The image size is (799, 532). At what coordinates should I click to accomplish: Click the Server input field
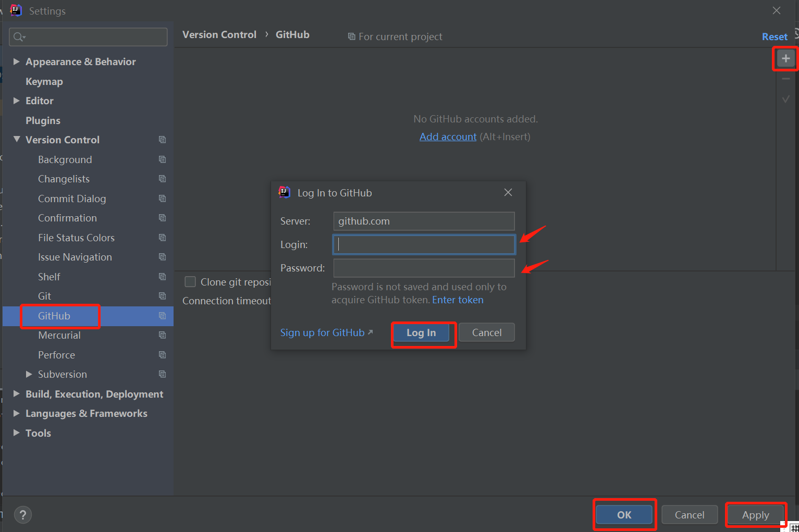[x=424, y=221]
